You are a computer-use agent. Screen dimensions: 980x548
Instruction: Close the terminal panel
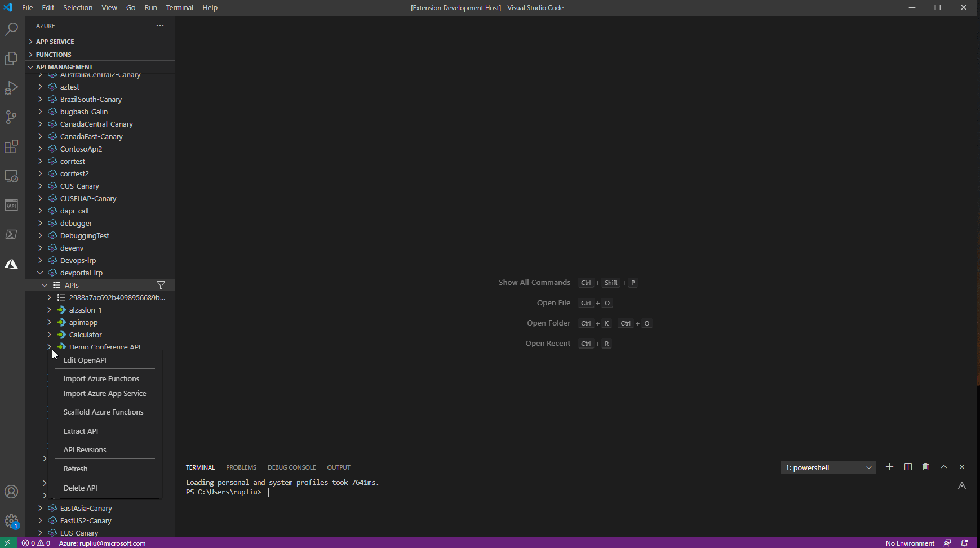962,467
